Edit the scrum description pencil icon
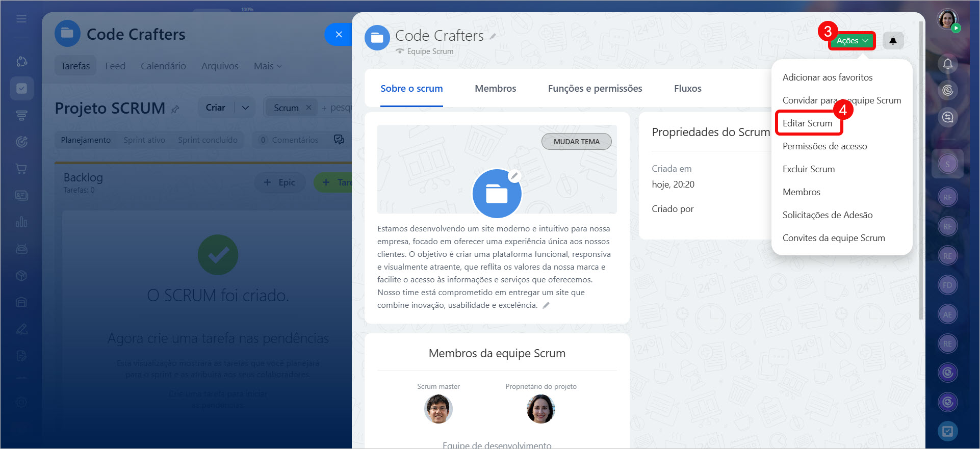Image resolution: width=980 pixels, height=449 pixels. click(546, 305)
